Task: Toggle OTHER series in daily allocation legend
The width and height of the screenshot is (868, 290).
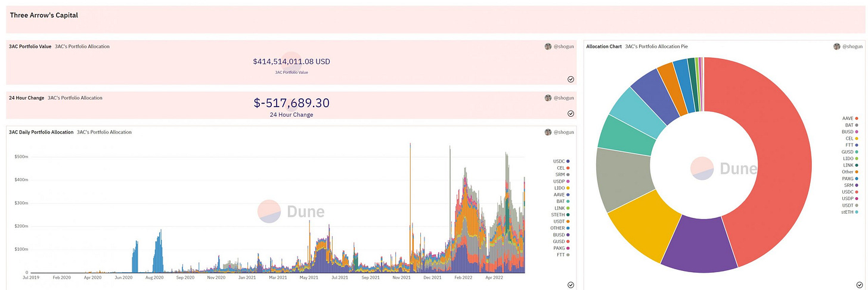Action: click(x=561, y=228)
